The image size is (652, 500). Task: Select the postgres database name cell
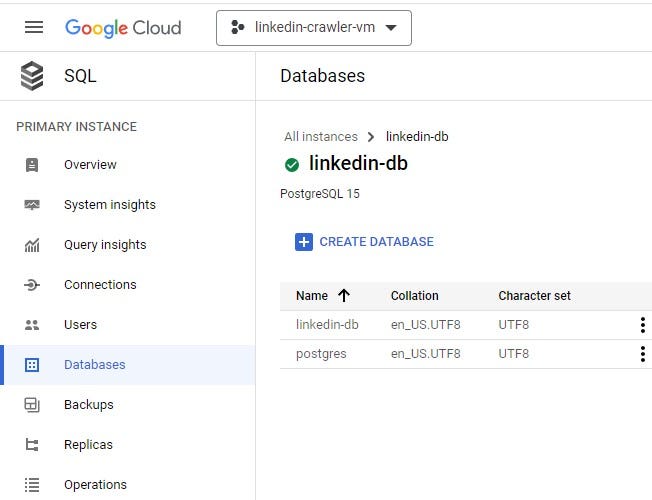pyautogui.click(x=321, y=354)
